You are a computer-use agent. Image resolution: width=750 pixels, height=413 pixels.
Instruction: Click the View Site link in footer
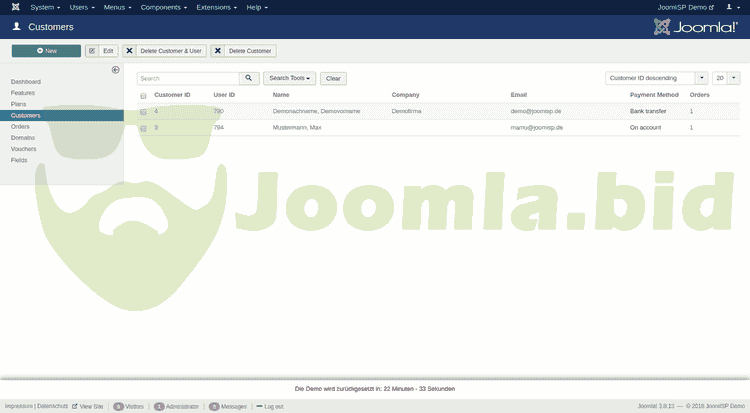coord(89,407)
